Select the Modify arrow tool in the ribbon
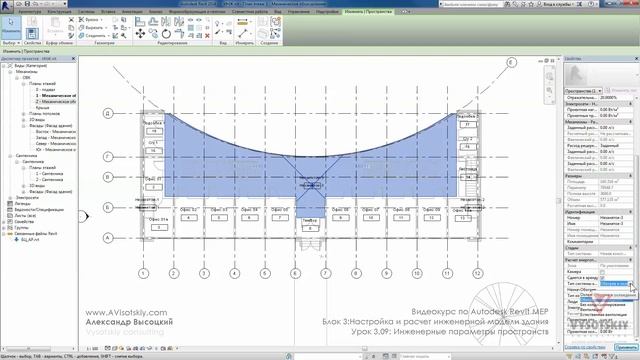The width and height of the screenshot is (640, 360). [x=11, y=27]
